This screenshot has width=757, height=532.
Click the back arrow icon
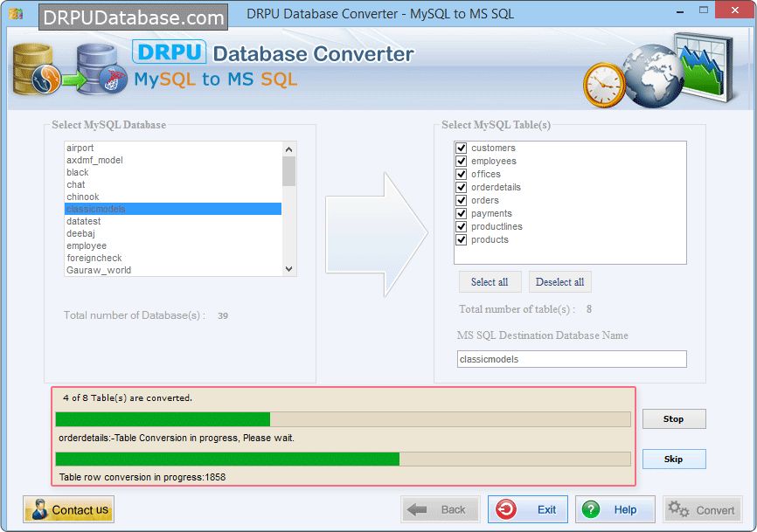click(417, 509)
